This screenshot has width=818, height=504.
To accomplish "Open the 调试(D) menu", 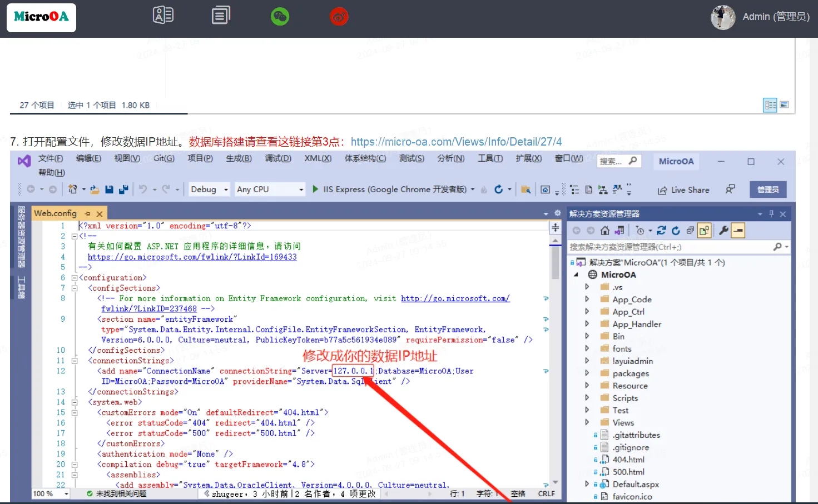I will tap(278, 158).
